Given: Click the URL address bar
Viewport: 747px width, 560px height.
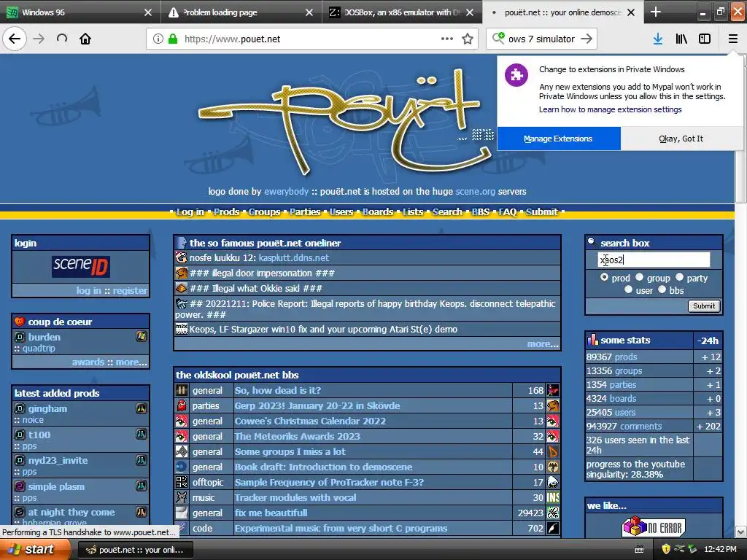Looking at the screenshot, I should [313, 39].
